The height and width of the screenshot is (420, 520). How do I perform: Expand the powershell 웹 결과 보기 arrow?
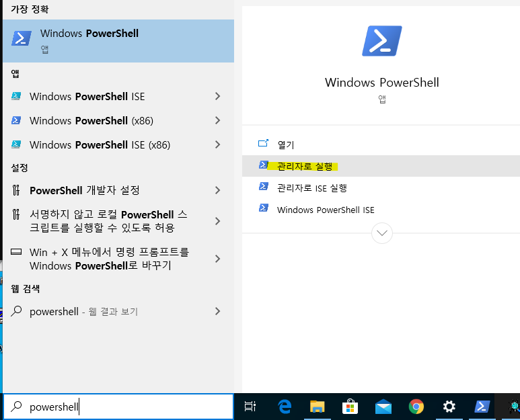(217, 311)
